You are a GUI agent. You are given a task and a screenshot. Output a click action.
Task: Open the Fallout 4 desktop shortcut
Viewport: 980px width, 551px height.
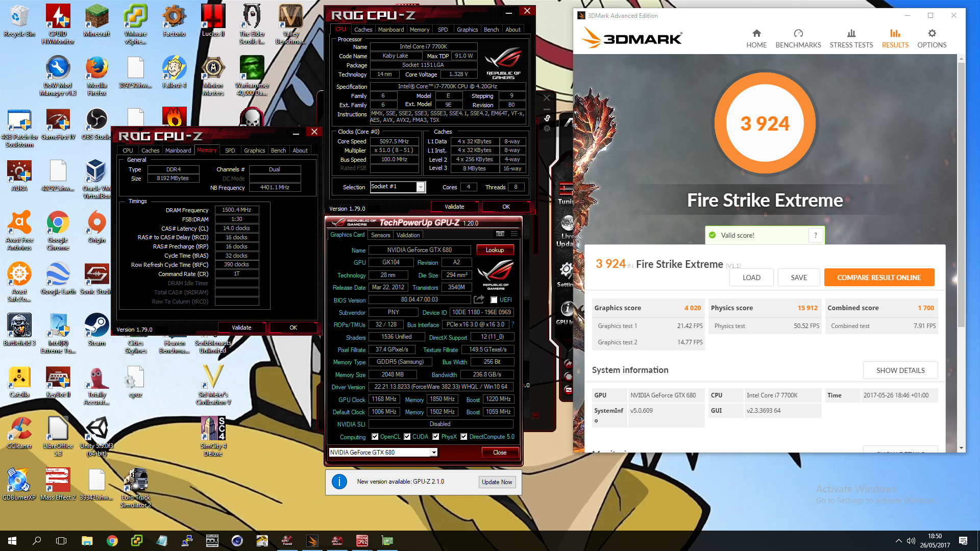tap(174, 72)
